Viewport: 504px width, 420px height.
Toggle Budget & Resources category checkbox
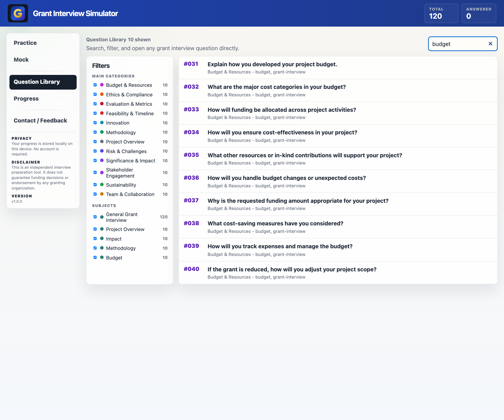[95, 85]
